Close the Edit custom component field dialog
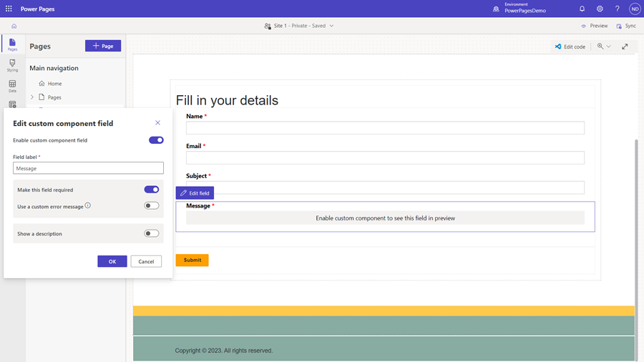Viewport: 644px width, 362px height. point(157,123)
